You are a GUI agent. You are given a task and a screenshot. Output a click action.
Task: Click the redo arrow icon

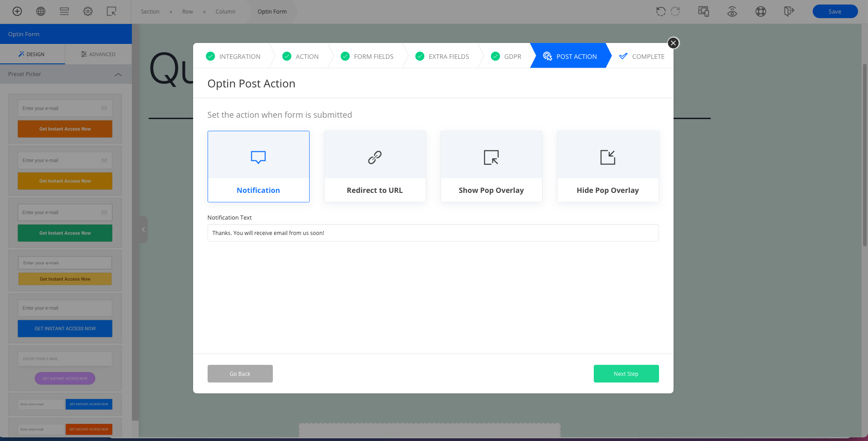pyautogui.click(x=675, y=11)
